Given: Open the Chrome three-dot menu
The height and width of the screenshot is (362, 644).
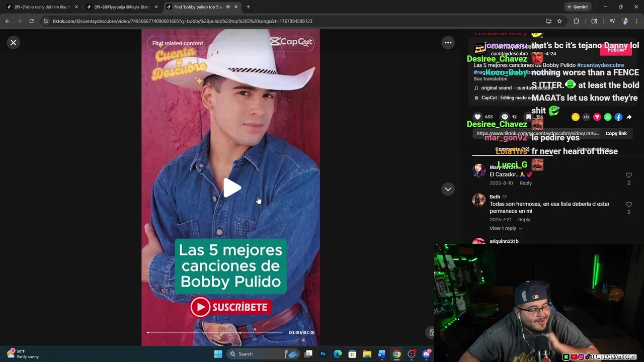Looking at the screenshot, I should click(637, 21).
